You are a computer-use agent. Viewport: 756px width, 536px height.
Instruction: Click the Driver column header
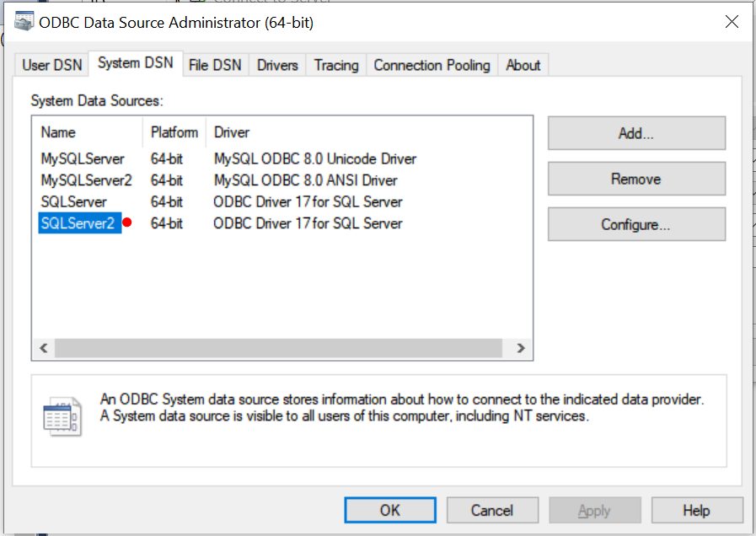pyautogui.click(x=232, y=132)
